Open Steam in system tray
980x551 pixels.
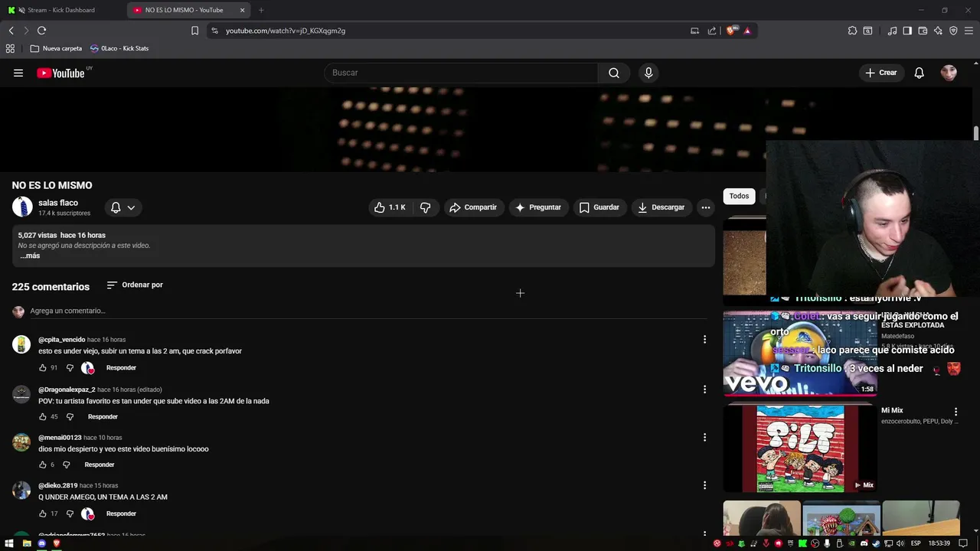(x=877, y=543)
